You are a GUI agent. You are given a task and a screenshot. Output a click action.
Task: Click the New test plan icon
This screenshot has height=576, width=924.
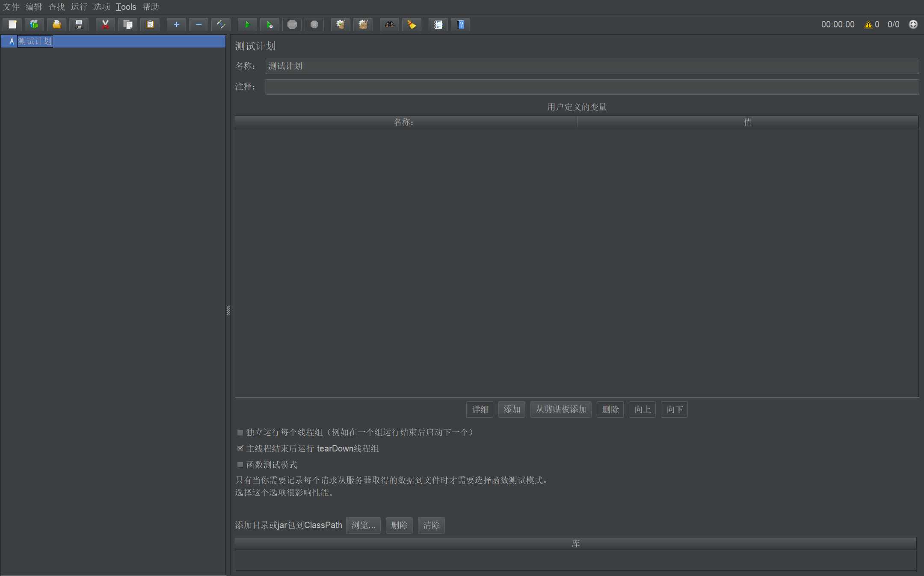coord(12,24)
